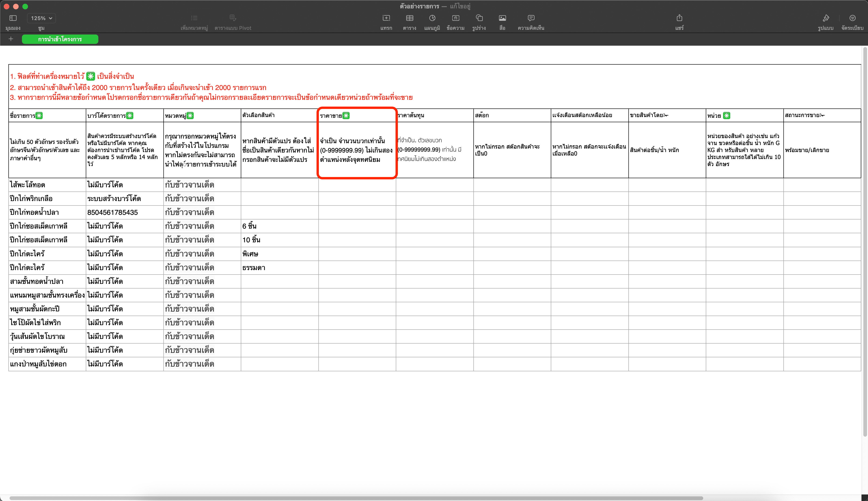This screenshot has width=868, height=501.
Task: Add a new sheet with plus button
Action: [11, 39]
